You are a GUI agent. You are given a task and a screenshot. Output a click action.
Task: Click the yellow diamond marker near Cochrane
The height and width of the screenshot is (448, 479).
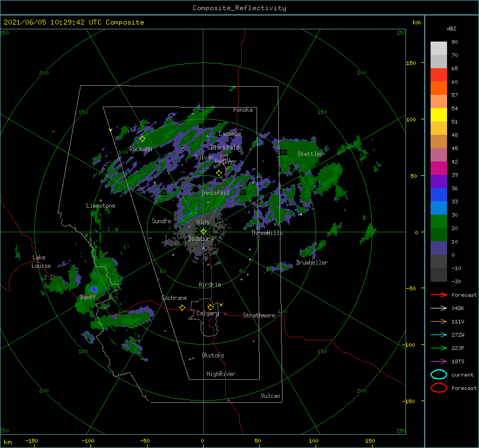point(182,307)
